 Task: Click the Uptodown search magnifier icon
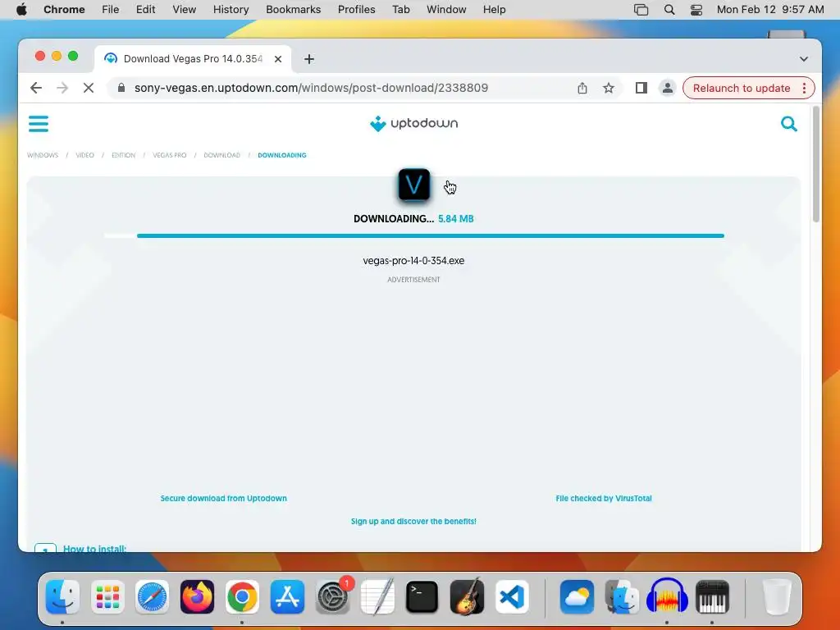(788, 124)
